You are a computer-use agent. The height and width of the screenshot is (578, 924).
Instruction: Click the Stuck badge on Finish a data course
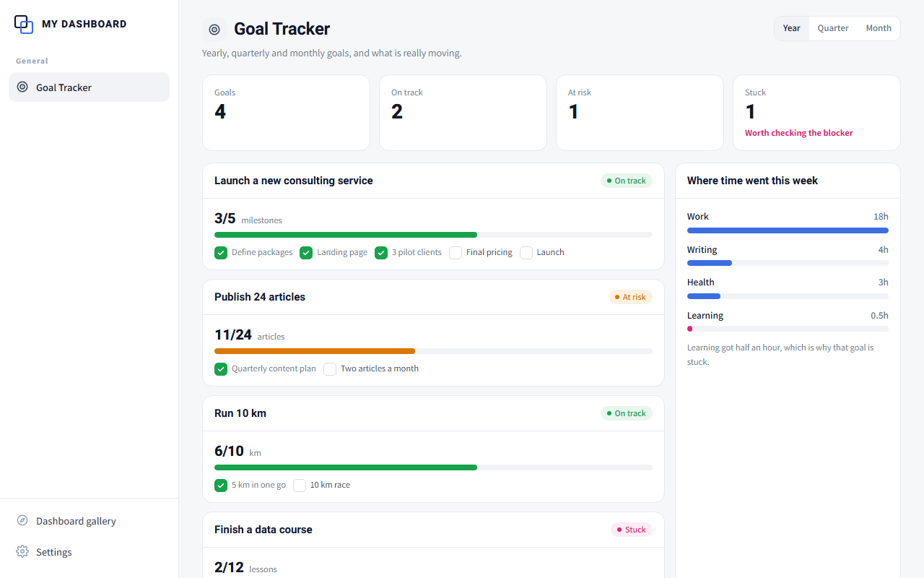pos(632,530)
